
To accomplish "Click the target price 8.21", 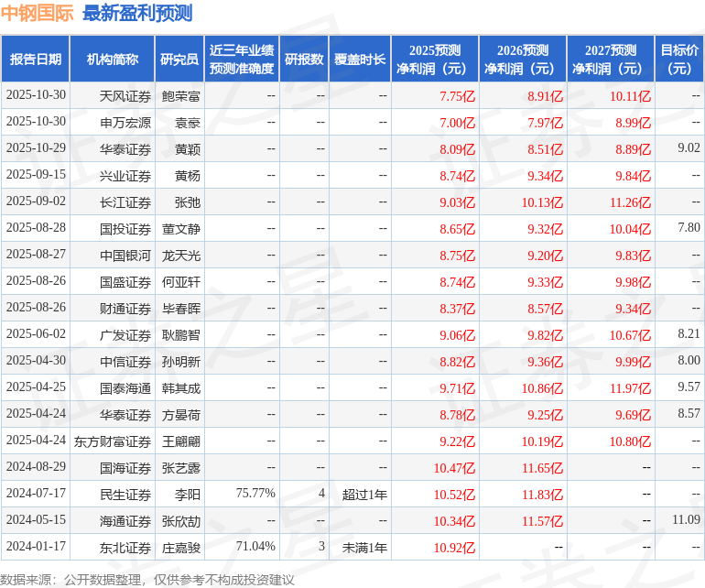I will [x=689, y=333].
